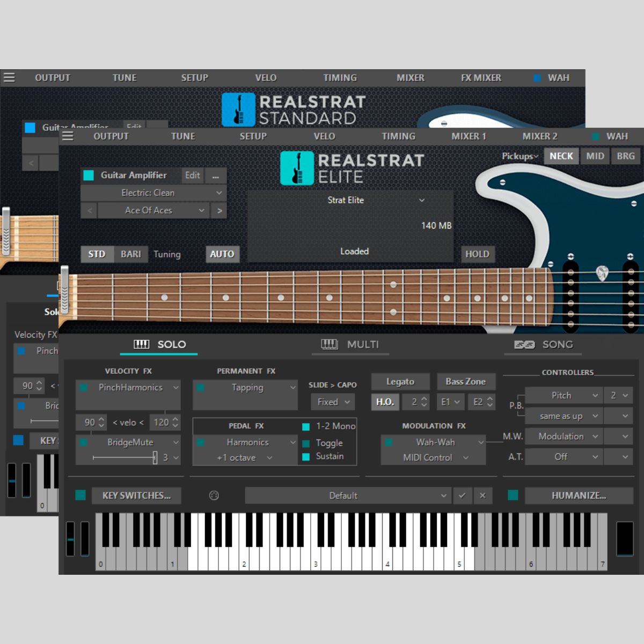Open the RealStrat Standard hamburger menu
The image size is (644, 644).
click(x=9, y=77)
